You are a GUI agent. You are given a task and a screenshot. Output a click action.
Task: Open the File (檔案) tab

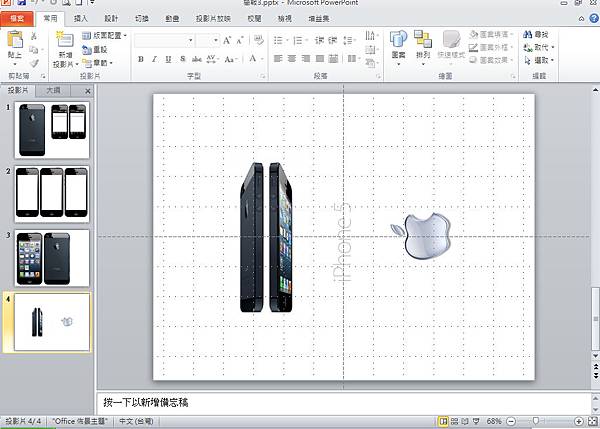[x=17, y=18]
